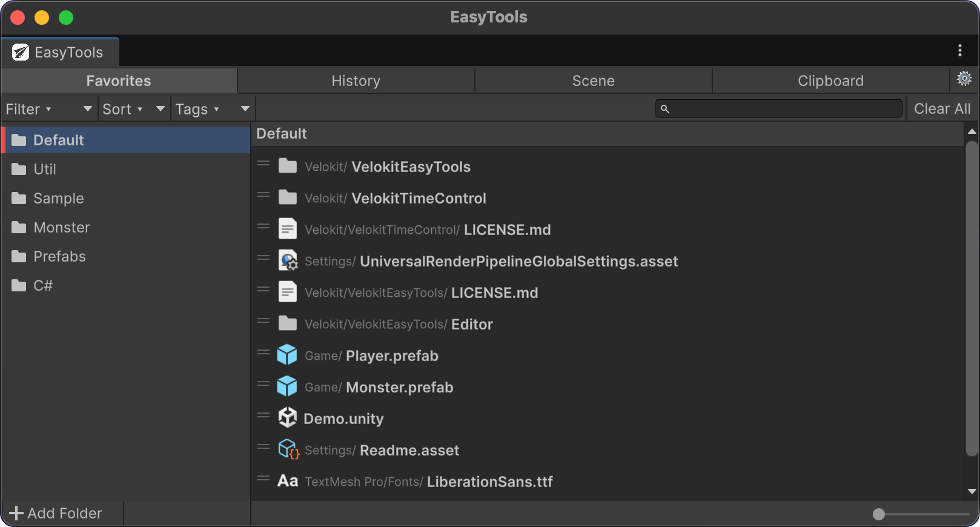Click the drag handle of Readme.asset row

[x=263, y=447]
